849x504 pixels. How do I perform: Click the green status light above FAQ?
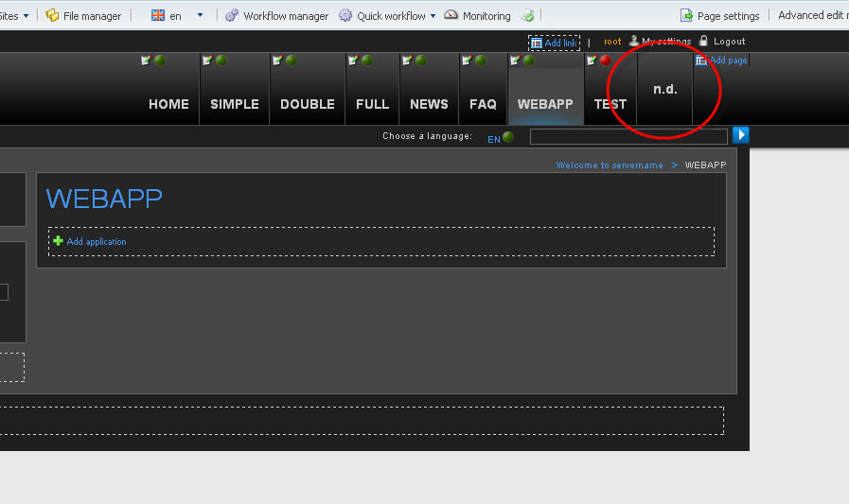click(480, 60)
